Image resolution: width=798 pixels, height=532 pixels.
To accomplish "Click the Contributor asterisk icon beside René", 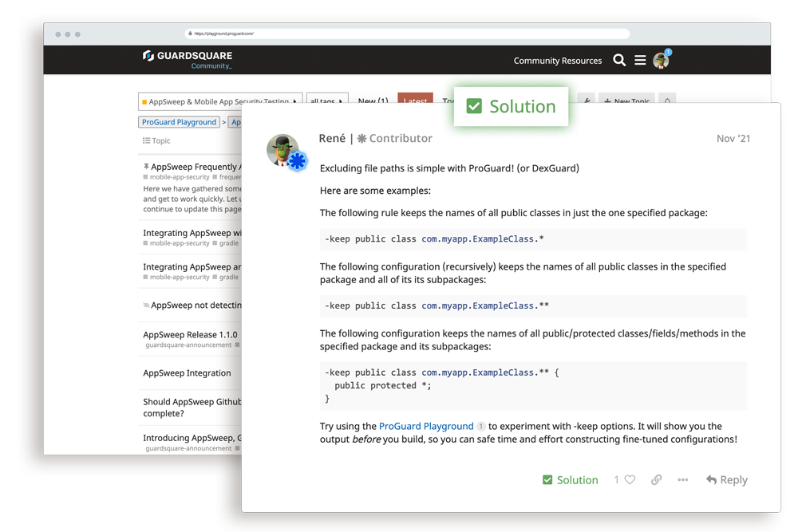I will [x=361, y=138].
